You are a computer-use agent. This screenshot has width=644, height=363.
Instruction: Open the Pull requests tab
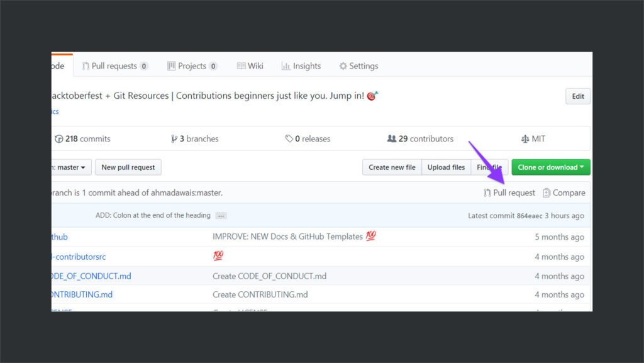coord(115,66)
